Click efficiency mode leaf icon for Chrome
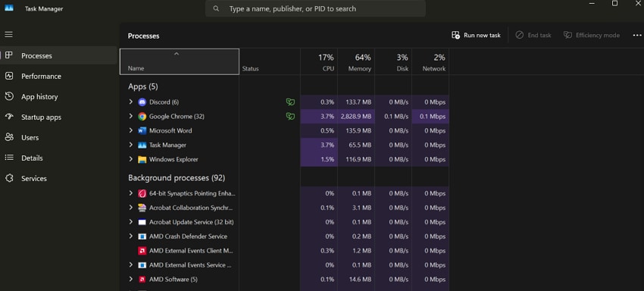Image resolution: width=644 pixels, height=291 pixels. pos(290,116)
